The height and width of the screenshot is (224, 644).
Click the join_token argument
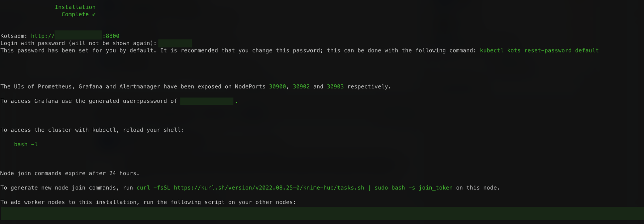pyautogui.click(x=435, y=188)
